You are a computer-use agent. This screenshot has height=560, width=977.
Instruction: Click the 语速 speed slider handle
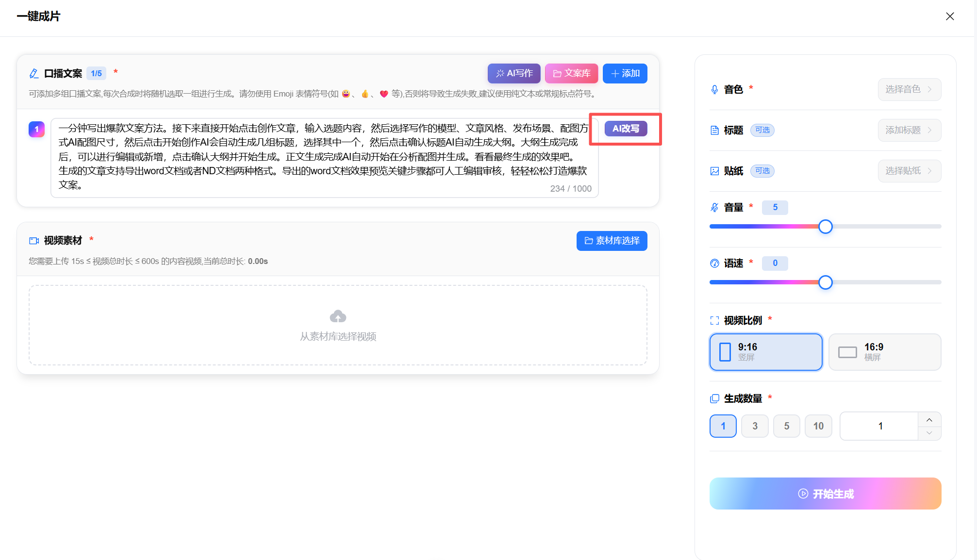[x=826, y=282]
